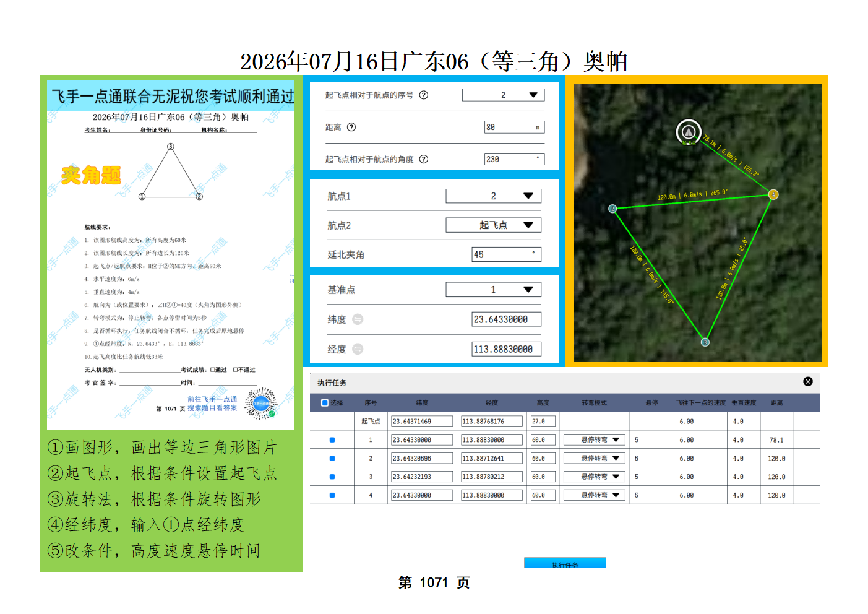Click the 执行任务 panel title
Screen dimensions: 868x614
(x=332, y=383)
